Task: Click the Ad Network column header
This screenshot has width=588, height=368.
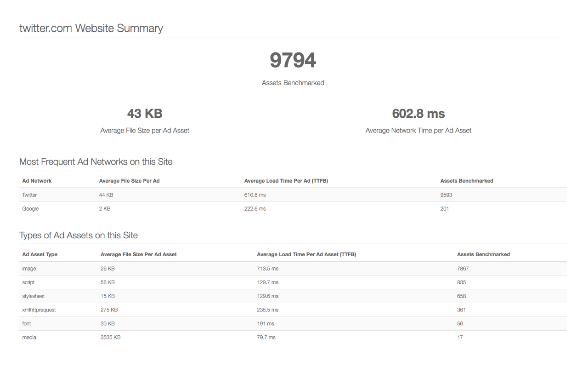Action: click(37, 181)
